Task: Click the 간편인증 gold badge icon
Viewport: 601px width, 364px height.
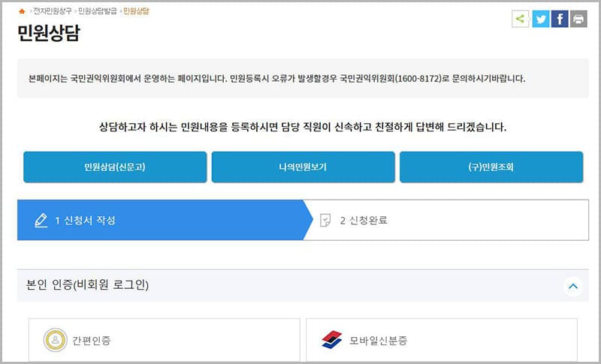Action: point(55,341)
